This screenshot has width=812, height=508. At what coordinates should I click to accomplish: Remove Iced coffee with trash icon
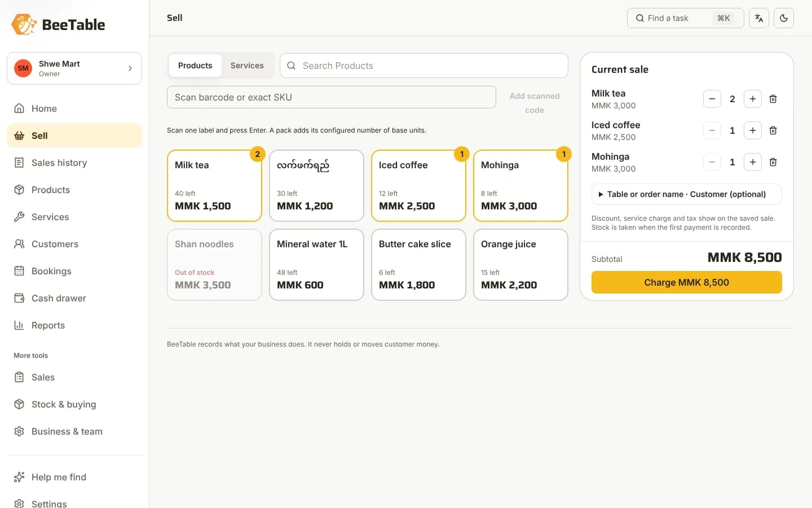773,130
